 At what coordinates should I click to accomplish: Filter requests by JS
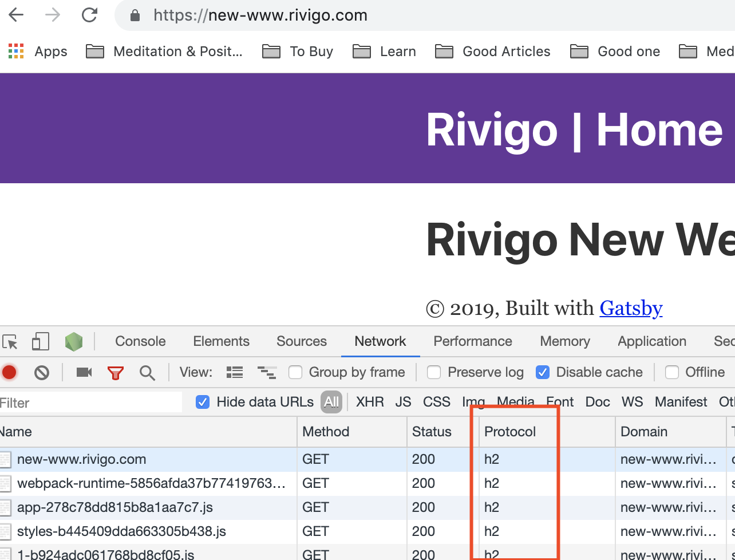tap(403, 402)
